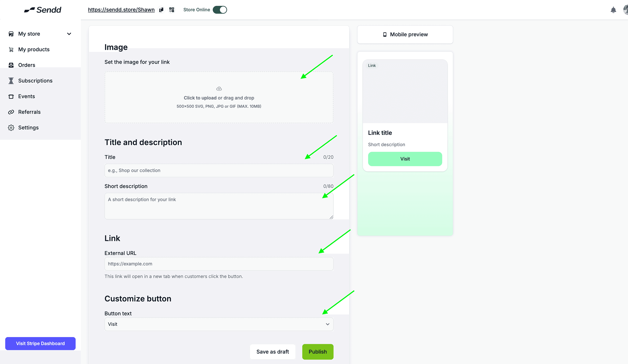The height and width of the screenshot is (364, 628).
Task: Open the sendd.store/Shawn link
Action: [x=121, y=10]
